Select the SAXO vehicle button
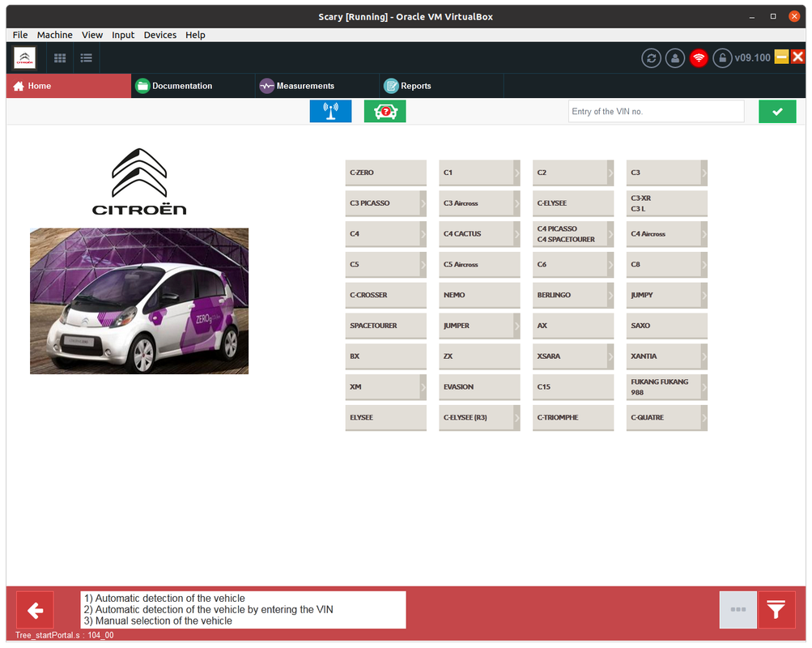 tap(666, 326)
